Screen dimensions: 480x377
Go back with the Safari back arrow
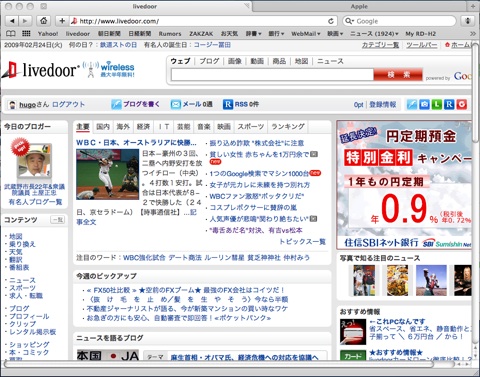pyautogui.click(x=12, y=21)
